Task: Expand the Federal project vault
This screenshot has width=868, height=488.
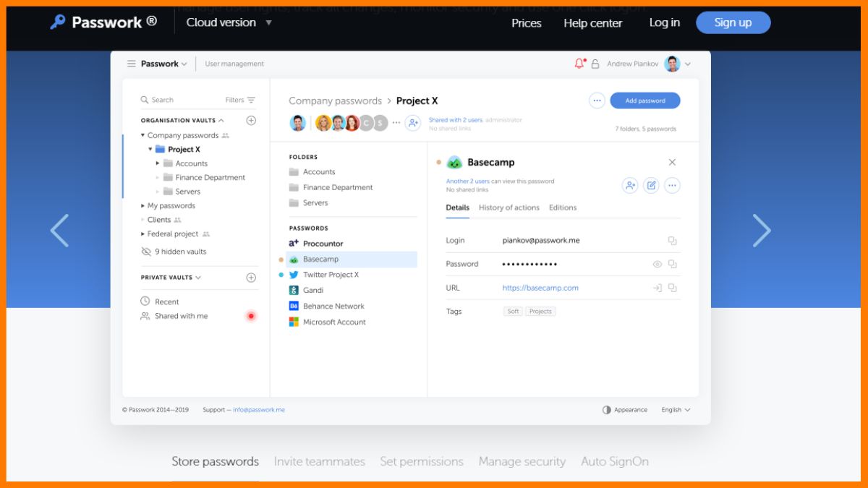Action: 142,234
